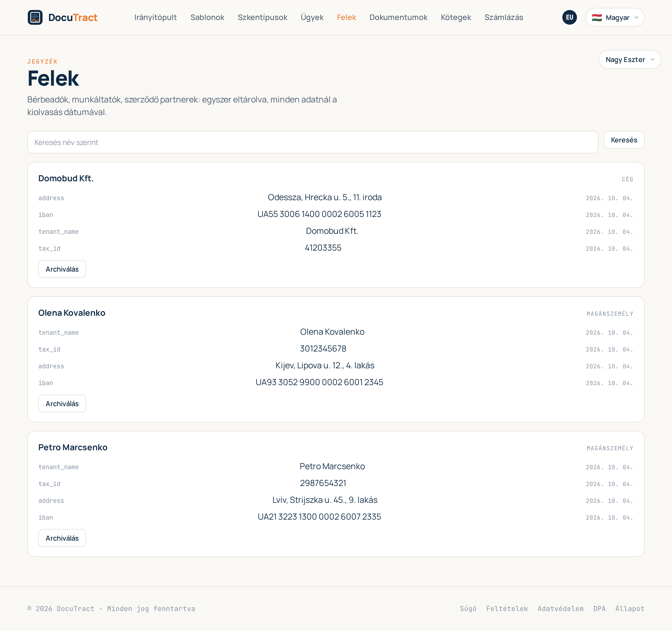Click tax ID value 41203355
672x631 pixels.
(323, 248)
